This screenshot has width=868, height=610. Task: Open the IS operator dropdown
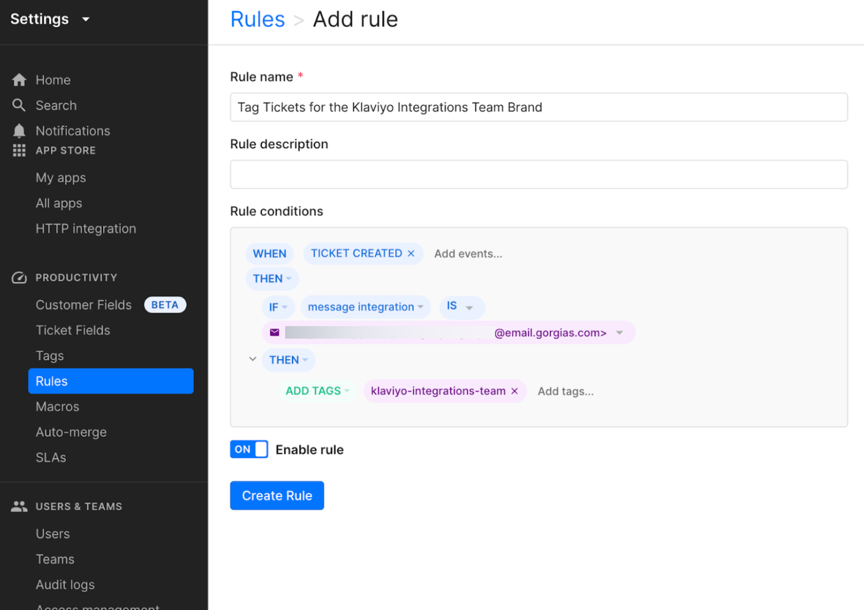tap(461, 307)
